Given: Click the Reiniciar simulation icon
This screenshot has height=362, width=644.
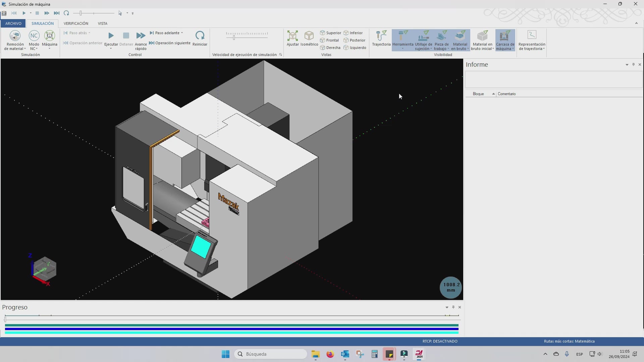Looking at the screenshot, I should [x=200, y=36].
